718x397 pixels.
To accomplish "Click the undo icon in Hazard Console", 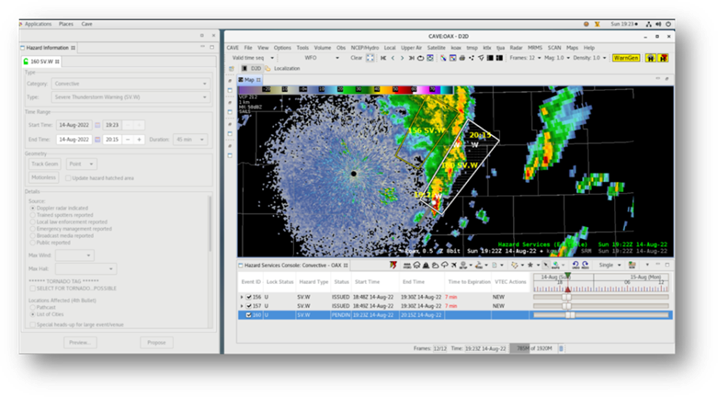I will 576,265.
